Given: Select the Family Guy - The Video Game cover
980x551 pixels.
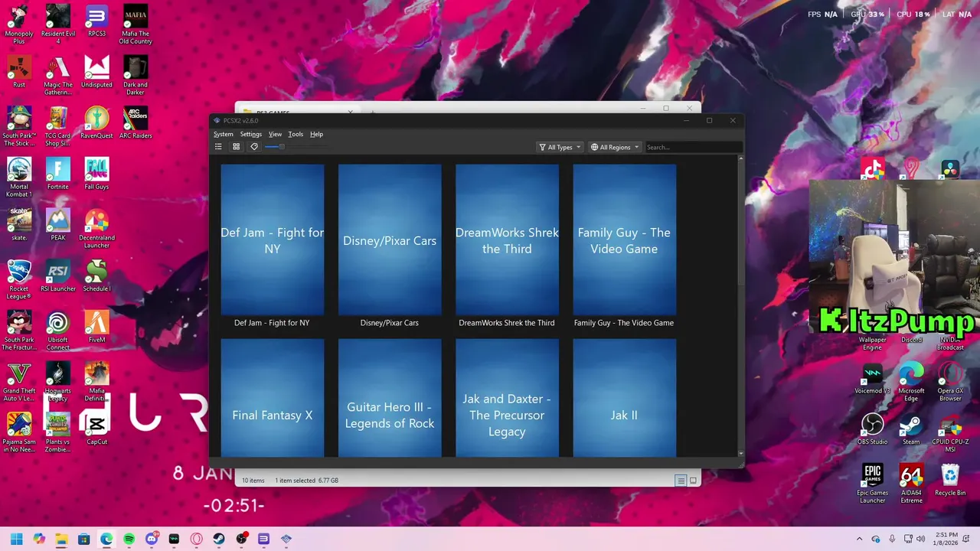Looking at the screenshot, I should [x=624, y=240].
